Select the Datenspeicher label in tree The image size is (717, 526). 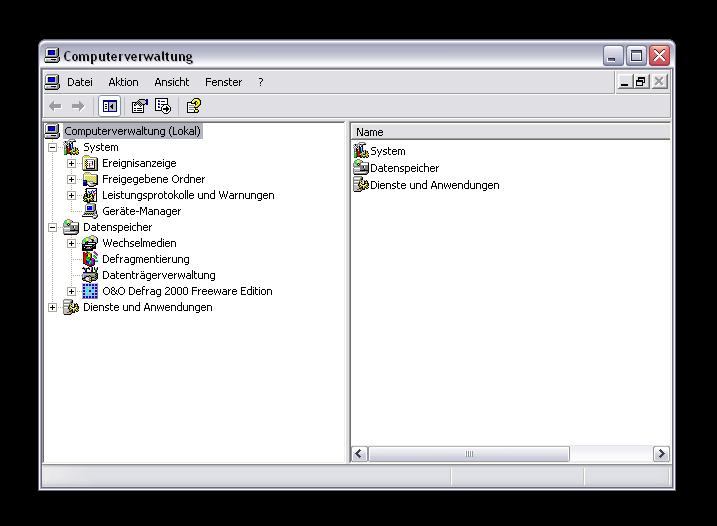pyautogui.click(x=118, y=227)
